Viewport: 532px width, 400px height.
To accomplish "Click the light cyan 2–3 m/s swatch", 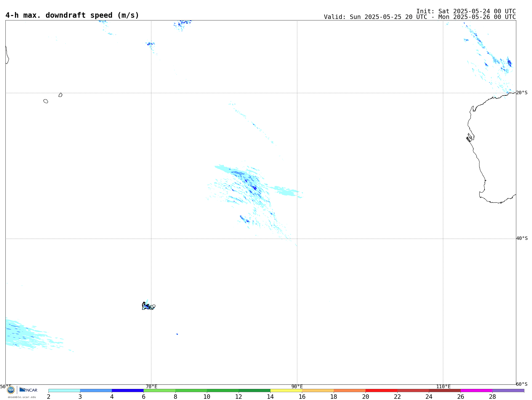I will [64, 391].
